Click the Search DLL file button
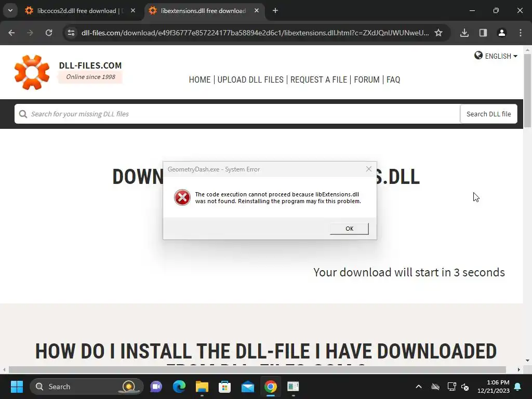532x399 pixels. pos(488,114)
